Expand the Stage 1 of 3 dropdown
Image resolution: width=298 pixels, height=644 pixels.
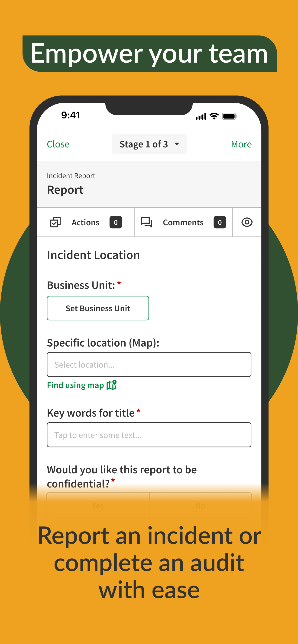point(149,144)
